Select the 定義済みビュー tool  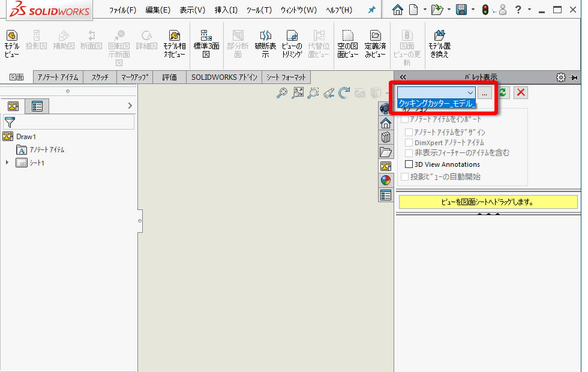[375, 44]
